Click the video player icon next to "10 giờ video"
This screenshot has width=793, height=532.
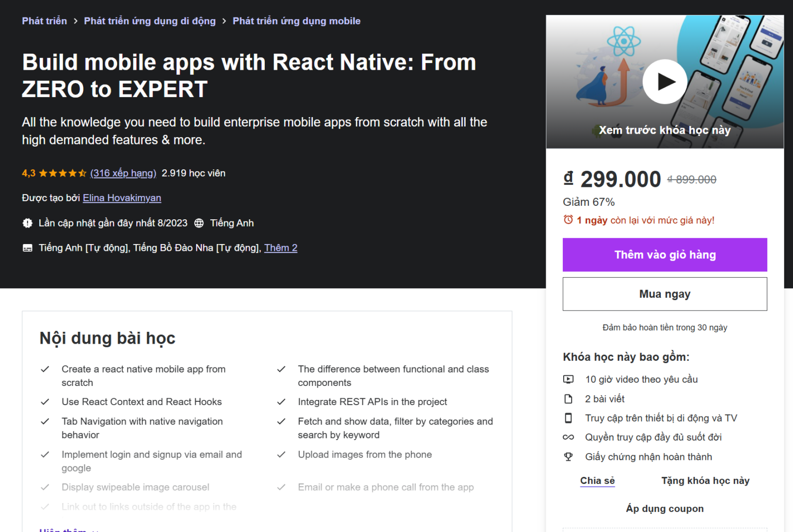[569, 379]
